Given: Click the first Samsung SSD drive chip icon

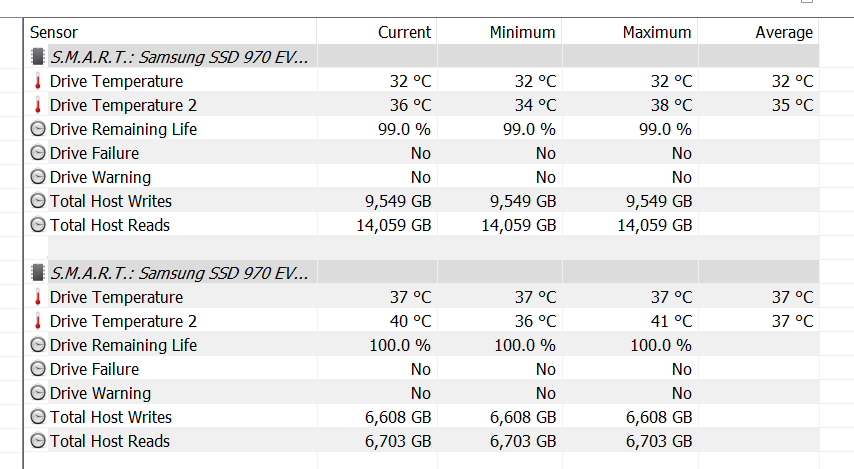Looking at the screenshot, I should click(x=38, y=57).
